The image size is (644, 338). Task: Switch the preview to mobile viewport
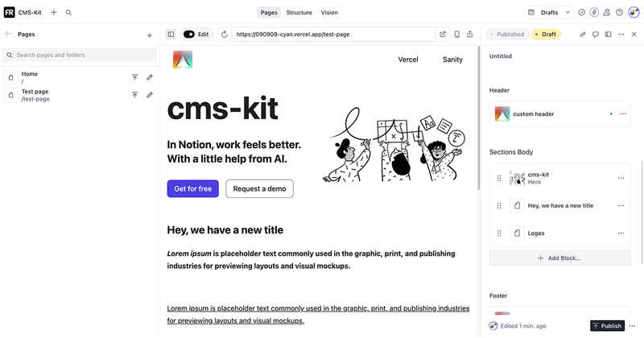point(456,34)
